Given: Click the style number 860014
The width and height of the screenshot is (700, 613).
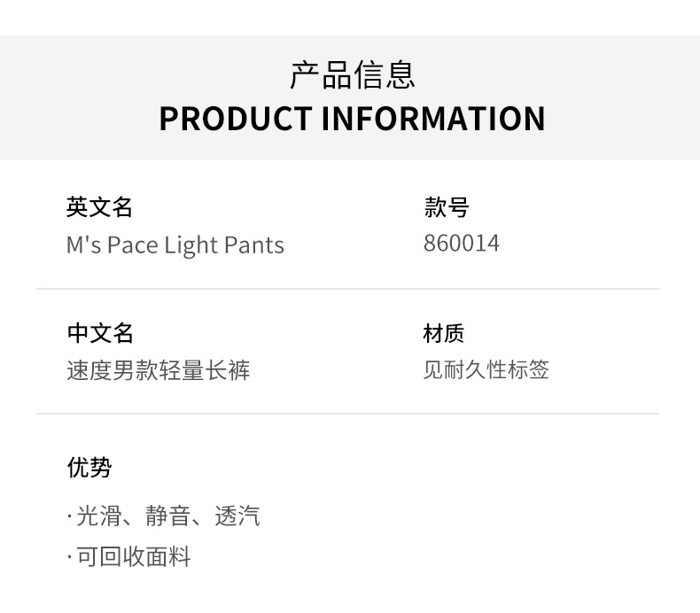Looking at the screenshot, I should click(x=461, y=243).
